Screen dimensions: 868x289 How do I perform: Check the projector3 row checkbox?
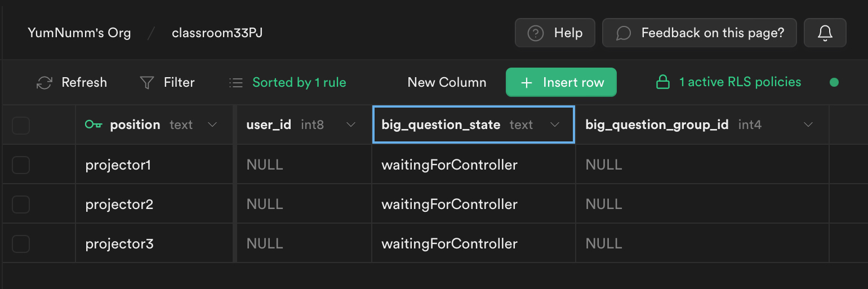tap(21, 244)
